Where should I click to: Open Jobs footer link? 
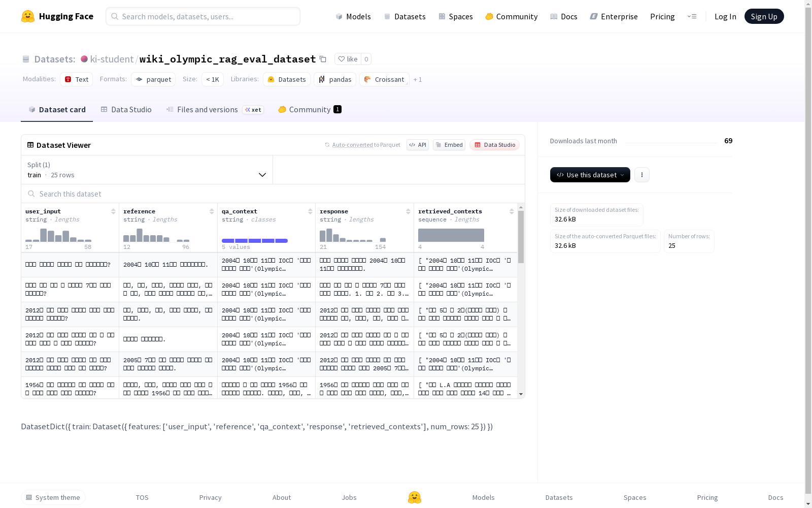coord(349,497)
